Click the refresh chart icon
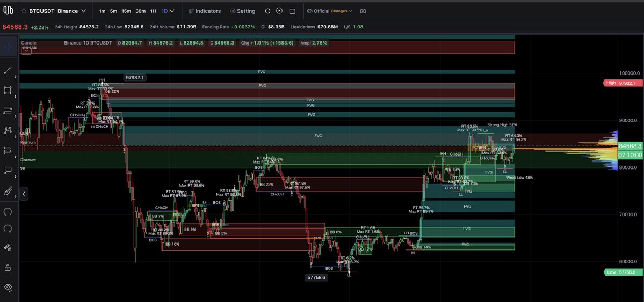 267,11
